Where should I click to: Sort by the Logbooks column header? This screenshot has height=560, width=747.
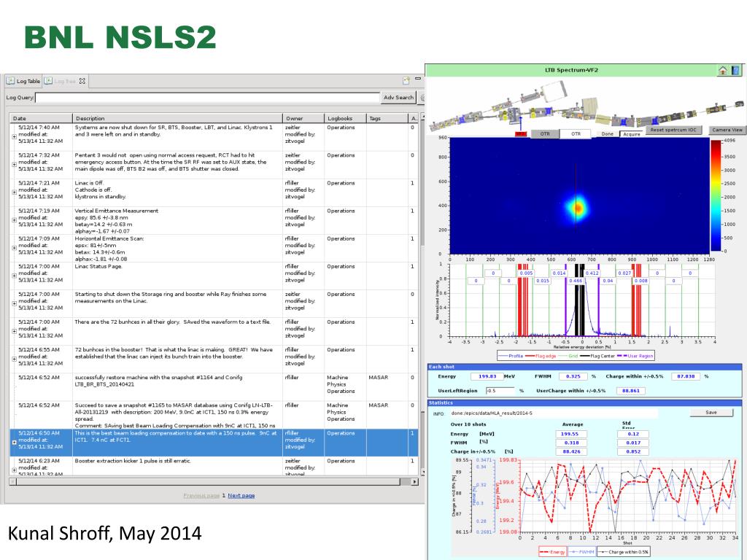345,118
